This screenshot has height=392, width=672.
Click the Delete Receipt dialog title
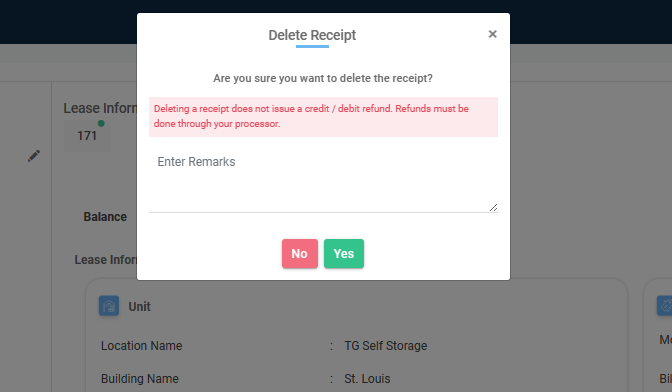click(x=312, y=35)
